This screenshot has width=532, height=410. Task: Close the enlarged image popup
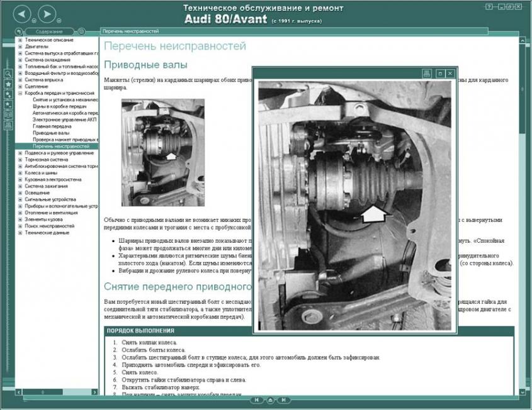450,73
